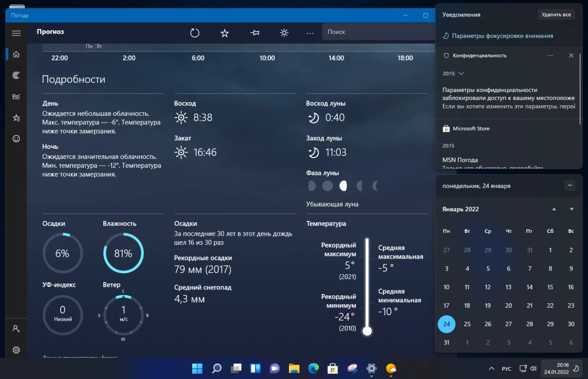
Task: Dismiss the privacy notification
Action: 571,56
